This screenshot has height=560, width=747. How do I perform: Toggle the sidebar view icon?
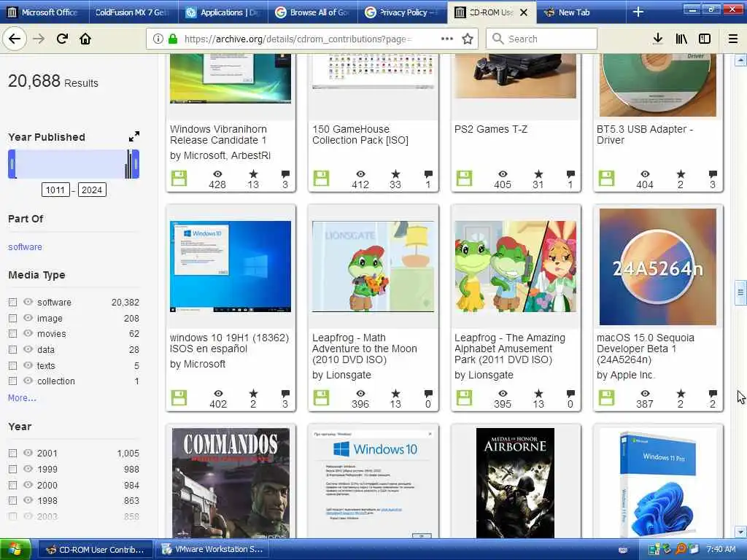tap(705, 39)
